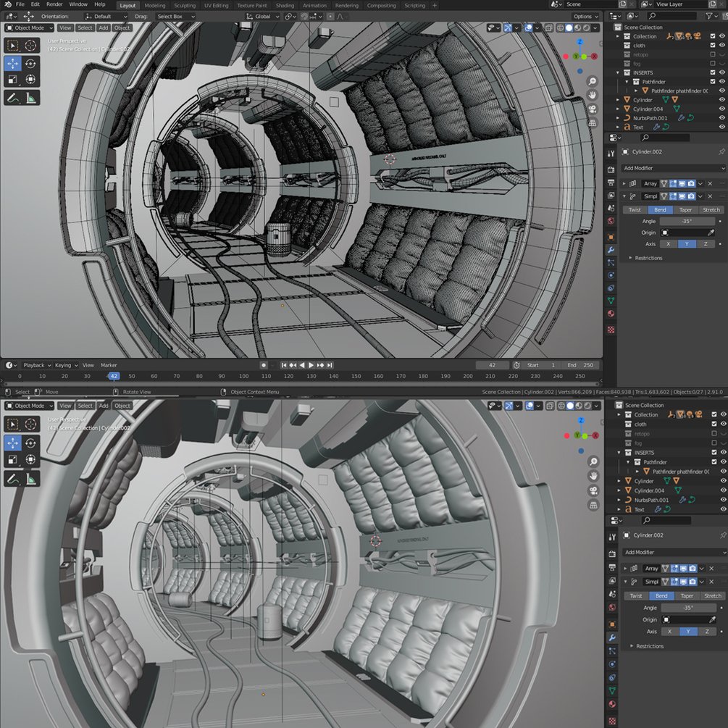Expand NurbsPath.001 in lower outliner

coord(619,500)
